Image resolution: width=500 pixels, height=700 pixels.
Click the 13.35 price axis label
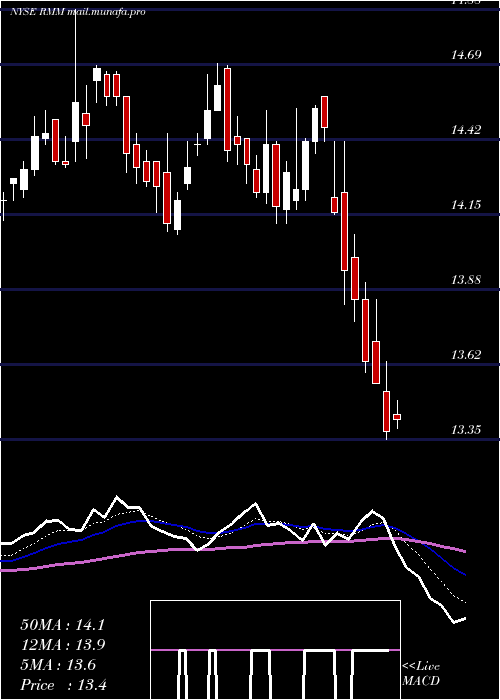pyautogui.click(x=466, y=430)
